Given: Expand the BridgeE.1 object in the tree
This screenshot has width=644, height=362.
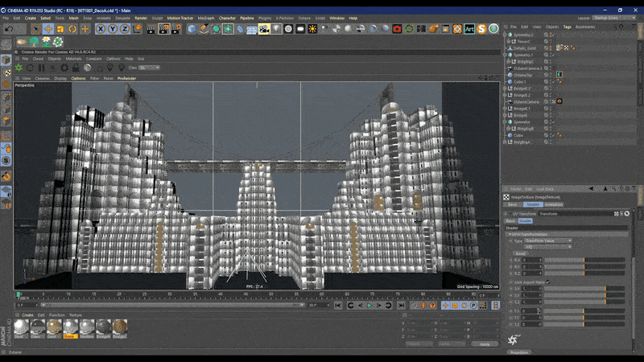Looking at the screenshot, I should pos(505,109).
